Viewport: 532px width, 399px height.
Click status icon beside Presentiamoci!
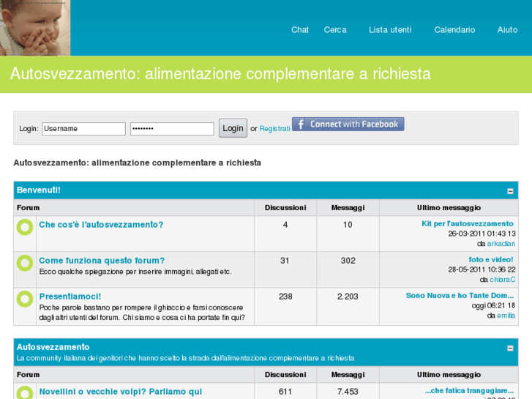(x=25, y=299)
